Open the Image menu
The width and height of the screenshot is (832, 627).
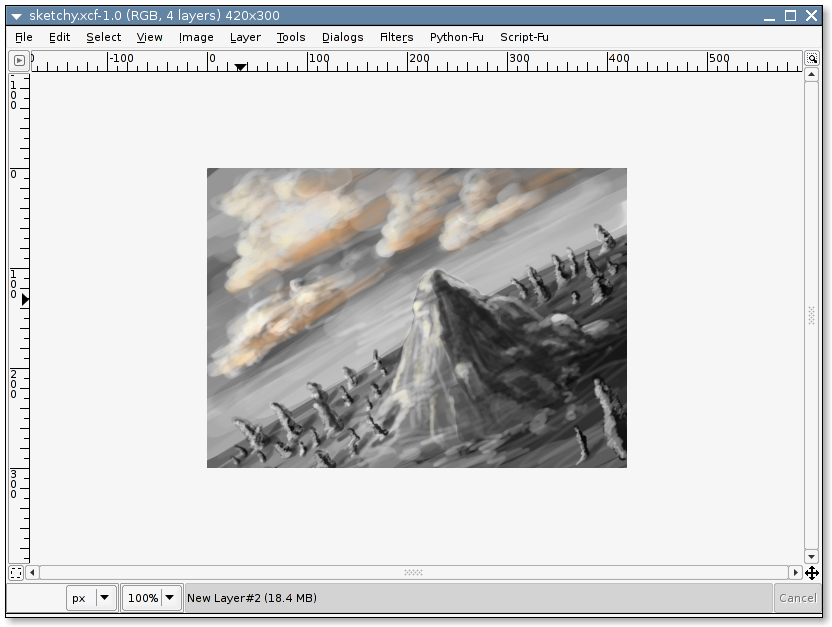click(196, 37)
